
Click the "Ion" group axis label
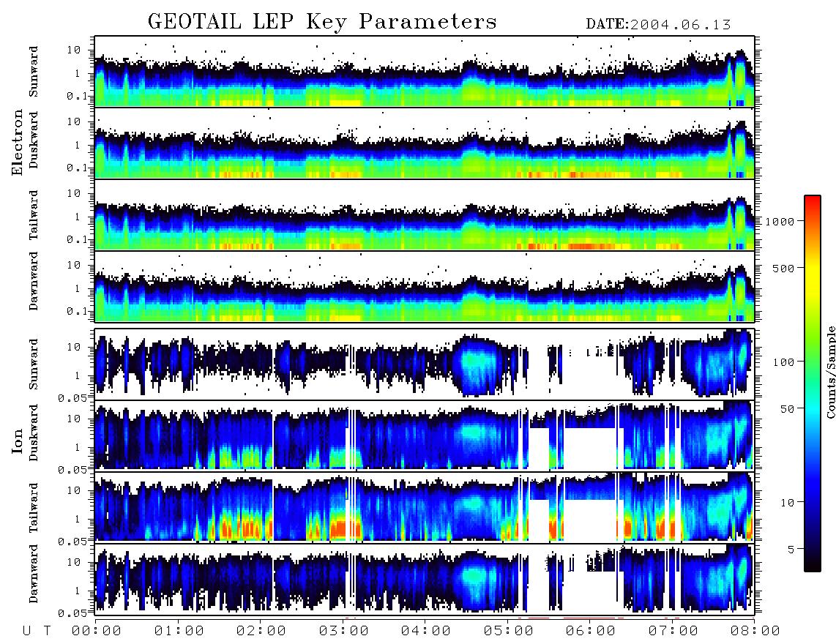(x=17, y=441)
